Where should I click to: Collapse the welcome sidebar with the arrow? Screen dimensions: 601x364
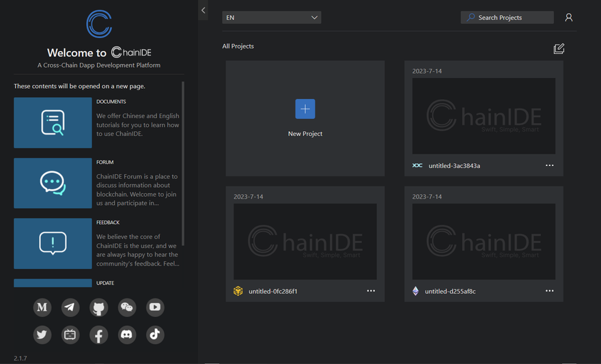pyautogui.click(x=203, y=10)
